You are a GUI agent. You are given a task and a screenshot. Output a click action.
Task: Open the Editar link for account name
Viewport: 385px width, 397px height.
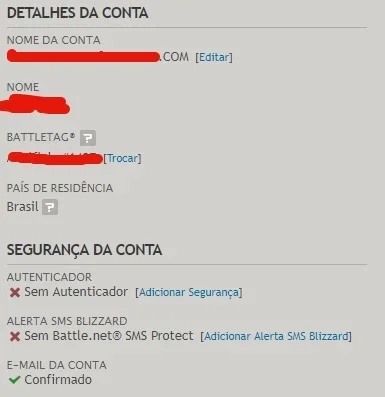214,57
